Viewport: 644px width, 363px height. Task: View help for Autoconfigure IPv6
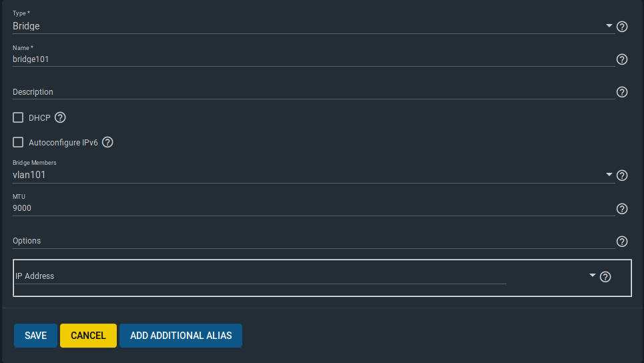click(x=107, y=142)
